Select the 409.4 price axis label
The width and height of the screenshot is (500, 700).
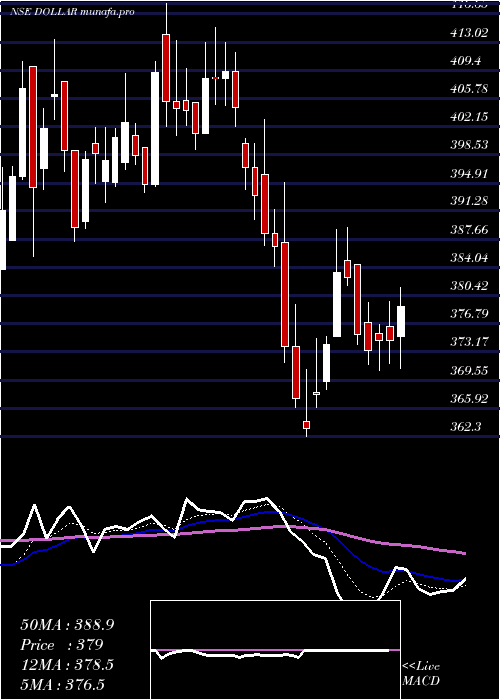tap(466, 61)
